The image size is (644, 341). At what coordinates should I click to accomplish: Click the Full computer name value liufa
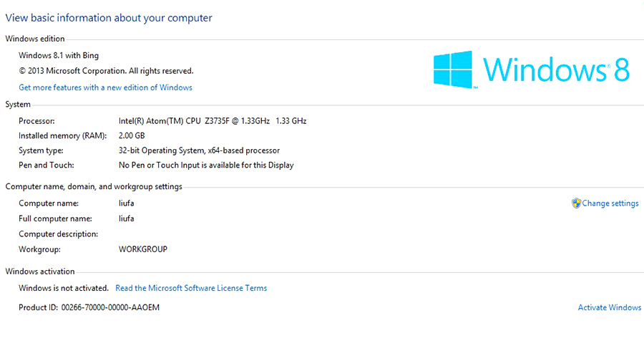click(127, 218)
